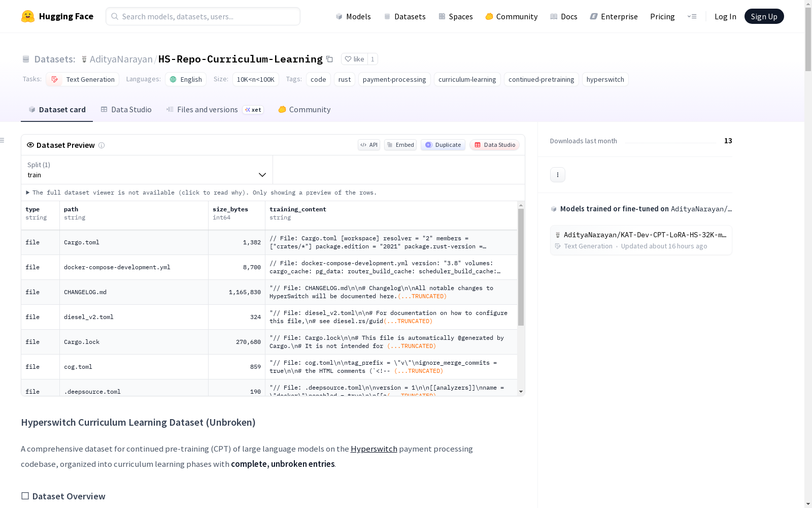The height and width of the screenshot is (508, 812).
Task: Click the Embed button
Action: click(400, 145)
